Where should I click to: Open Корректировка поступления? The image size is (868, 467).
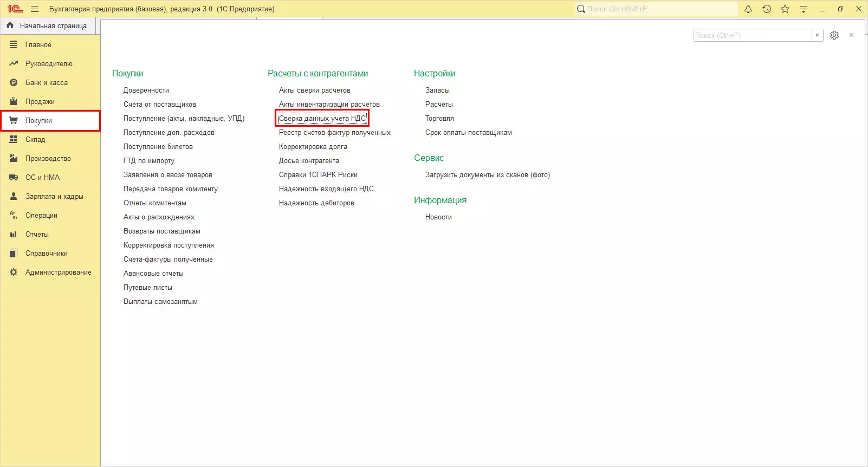click(x=169, y=245)
